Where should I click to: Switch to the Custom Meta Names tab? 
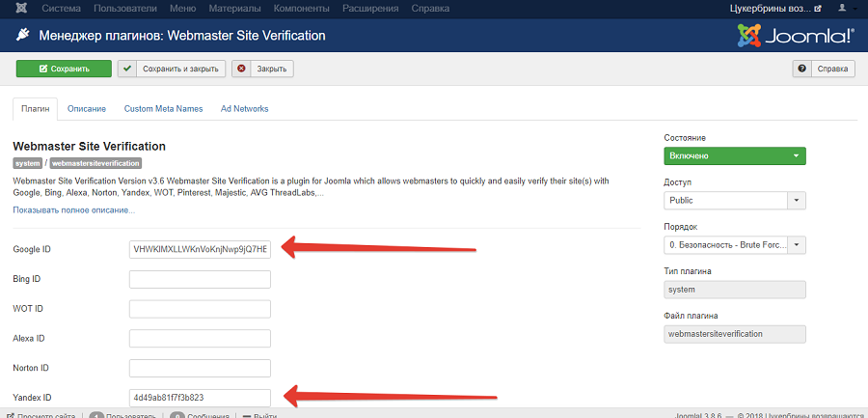tap(163, 109)
